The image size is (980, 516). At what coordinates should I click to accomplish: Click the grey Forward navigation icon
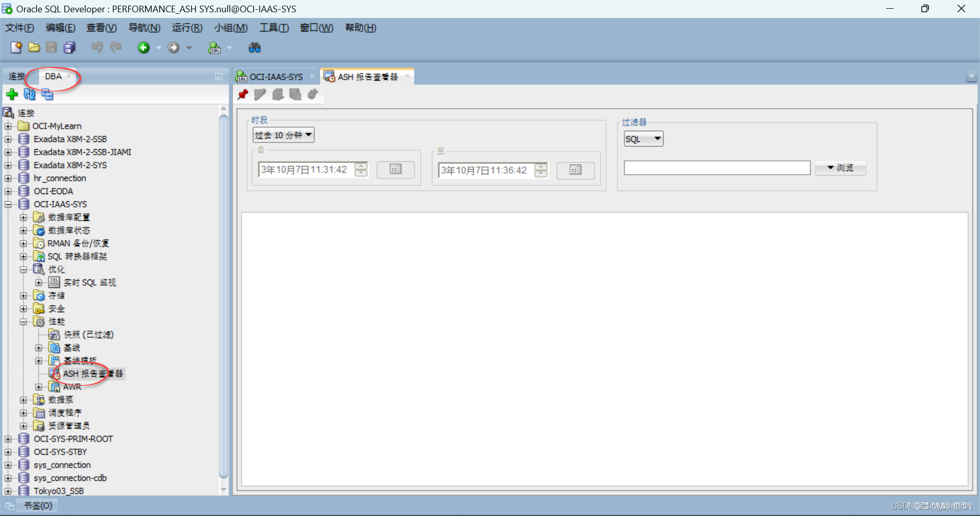tap(174, 48)
